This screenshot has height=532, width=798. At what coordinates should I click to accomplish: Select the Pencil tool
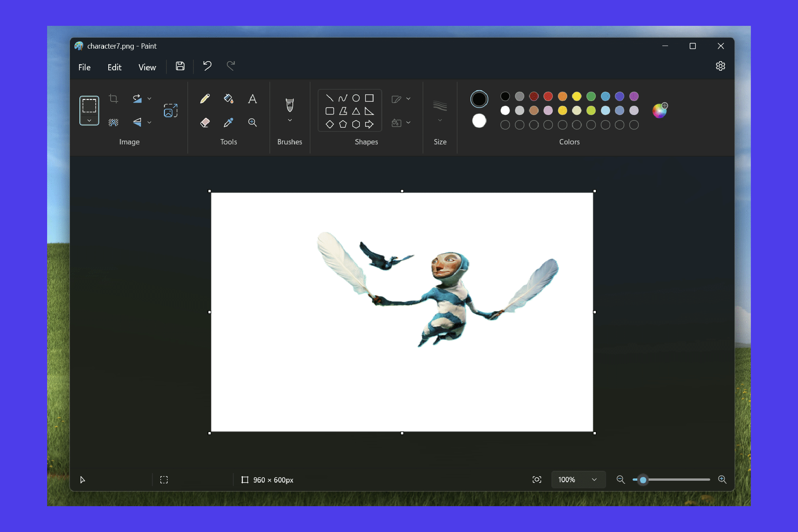(205, 99)
